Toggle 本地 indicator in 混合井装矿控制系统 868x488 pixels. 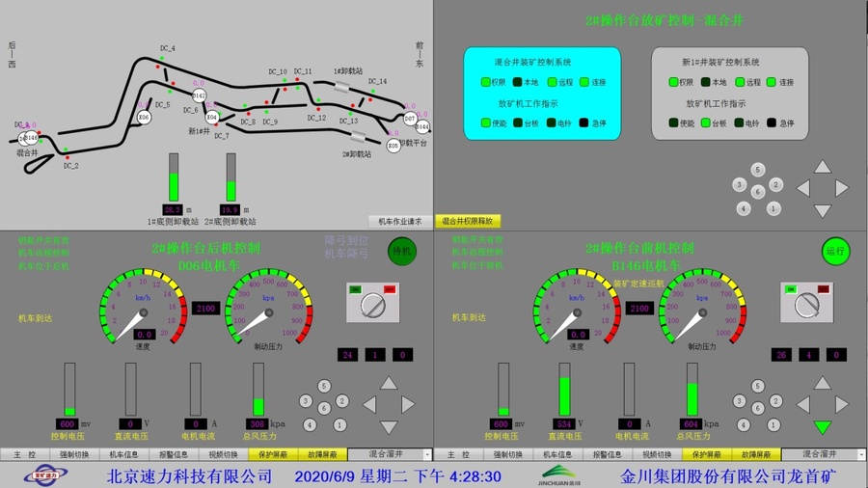(518, 82)
